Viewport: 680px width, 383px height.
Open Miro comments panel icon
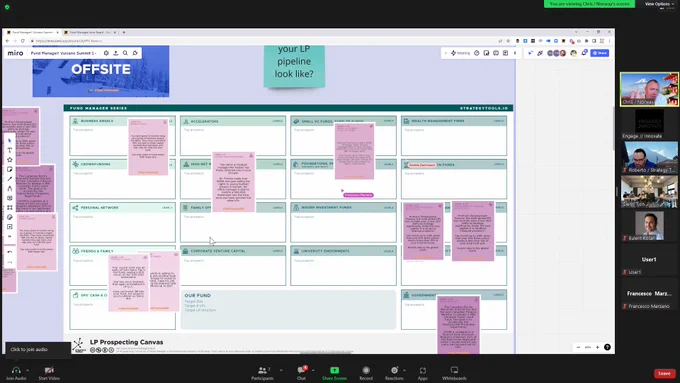point(496,53)
